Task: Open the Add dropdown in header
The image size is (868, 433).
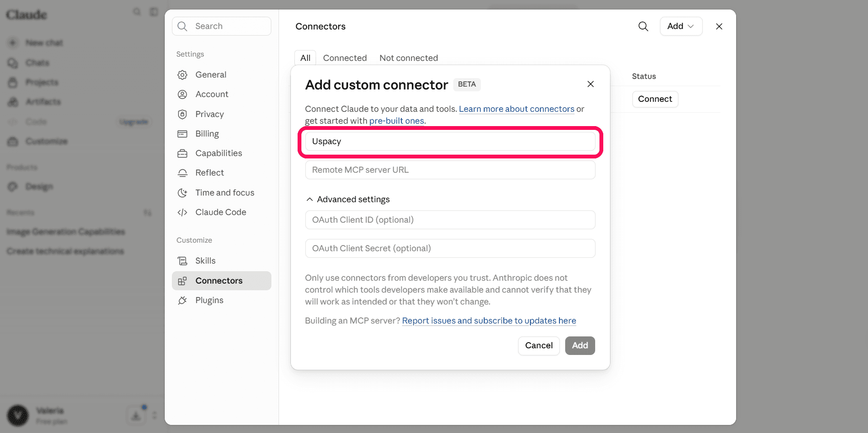Action: tap(681, 26)
